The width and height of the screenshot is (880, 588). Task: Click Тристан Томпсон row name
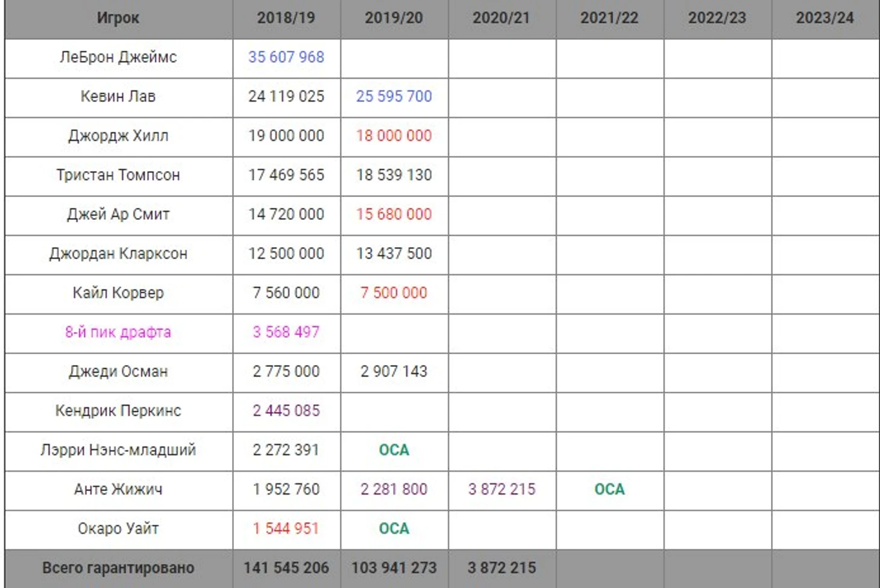pos(118,175)
